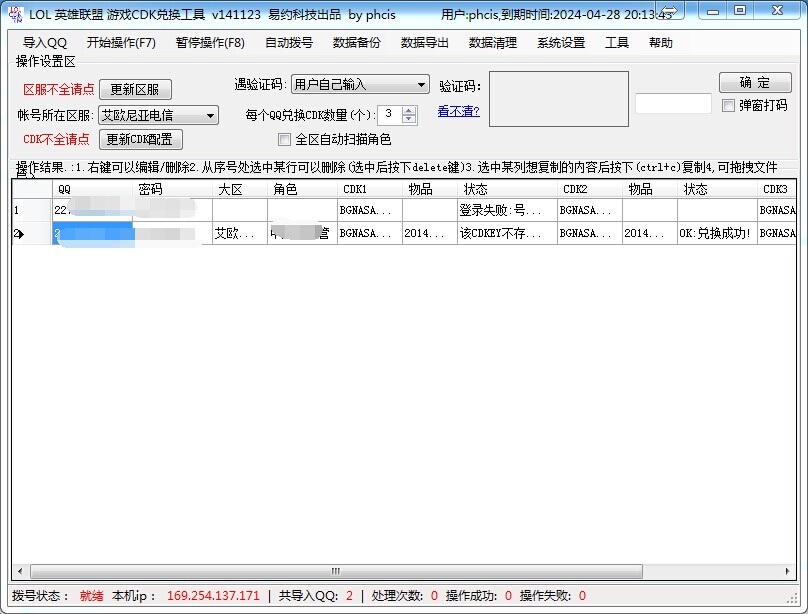
Task: Click the OK:兑换成功! status cell
Action: [x=717, y=233]
